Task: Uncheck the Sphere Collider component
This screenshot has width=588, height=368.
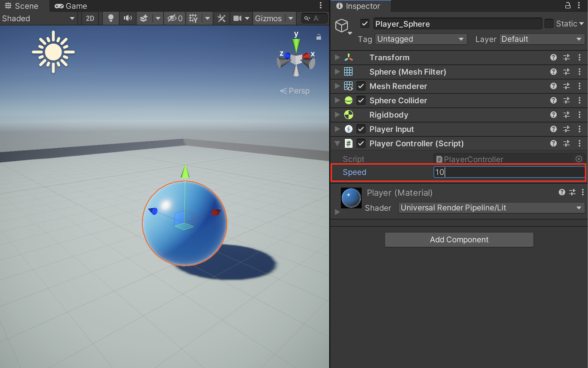Action: coord(361,100)
